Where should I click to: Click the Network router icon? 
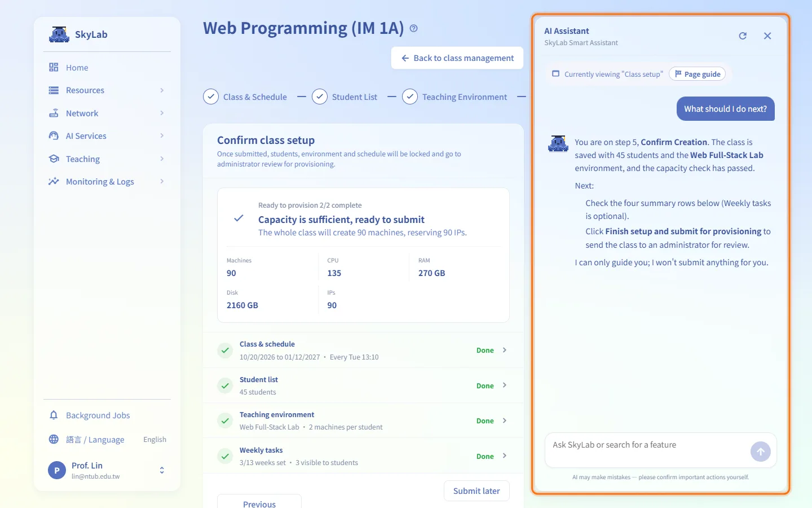pos(54,113)
